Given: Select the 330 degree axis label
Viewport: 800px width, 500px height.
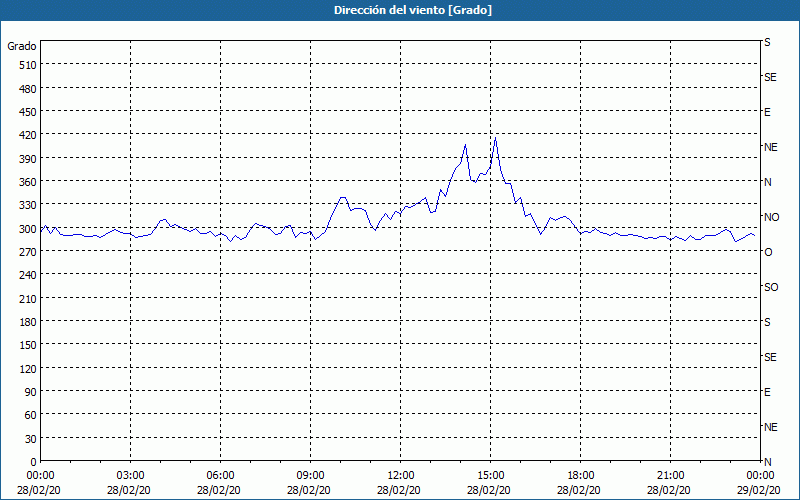Looking at the screenshot, I should [x=28, y=205].
